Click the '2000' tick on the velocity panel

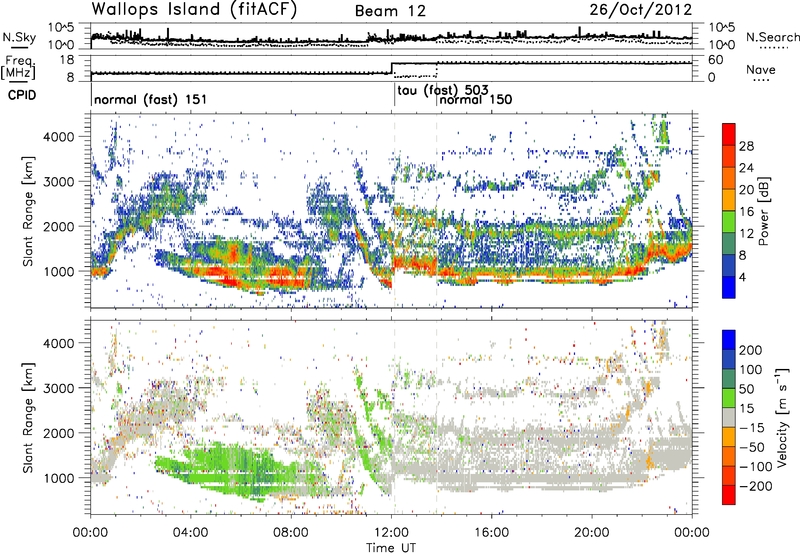[58, 433]
